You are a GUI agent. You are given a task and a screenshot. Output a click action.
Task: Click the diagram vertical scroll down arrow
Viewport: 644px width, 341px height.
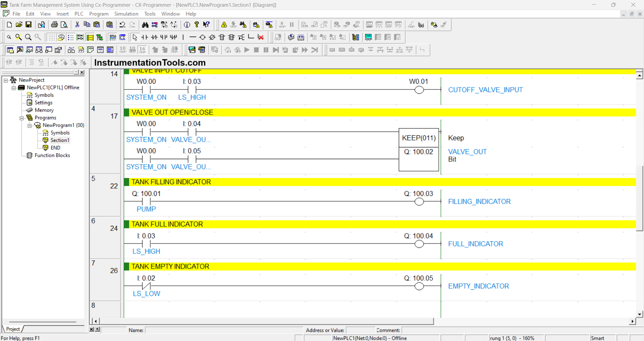[x=640, y=314]
